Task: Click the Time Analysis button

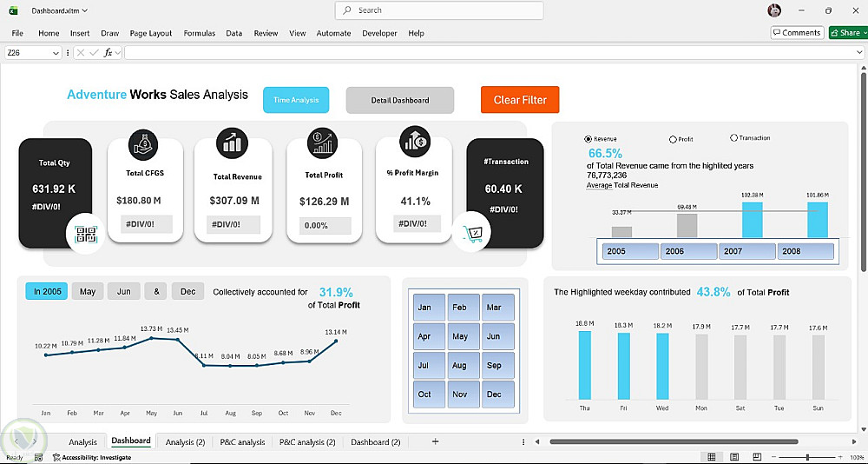Action: pyautogui.click(x=296, y=100)
